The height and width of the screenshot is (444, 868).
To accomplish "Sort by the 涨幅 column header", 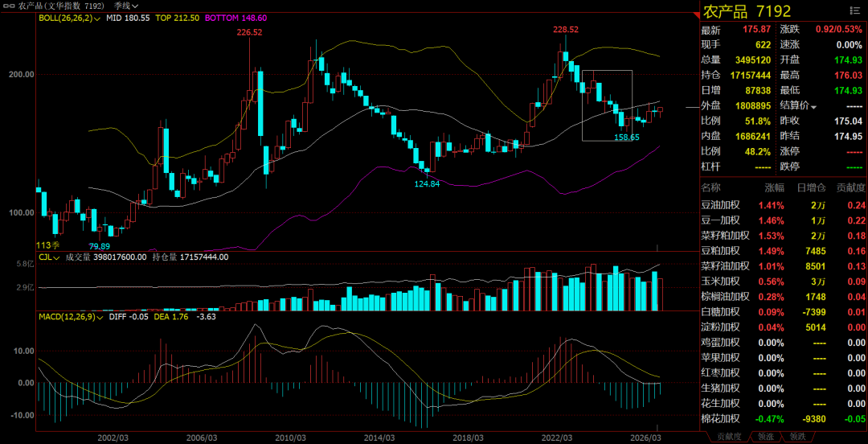I will click(x=775, y=188).
